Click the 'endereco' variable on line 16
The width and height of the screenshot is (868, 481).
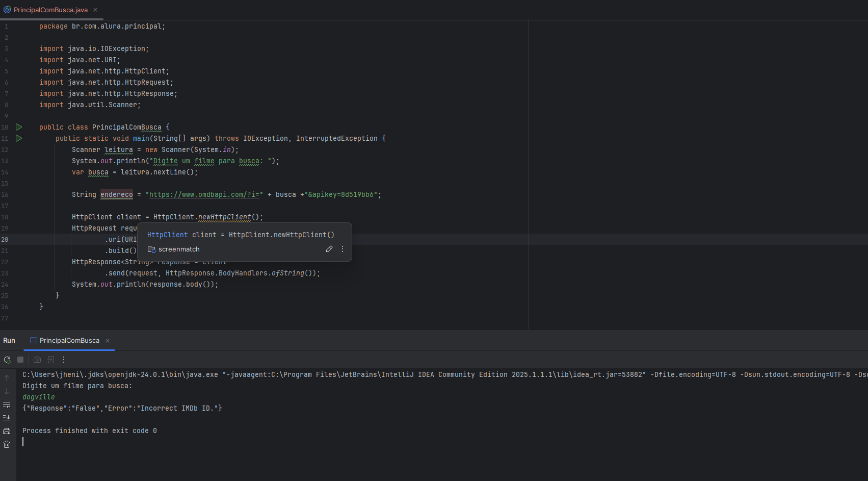(x=117, y=194)
